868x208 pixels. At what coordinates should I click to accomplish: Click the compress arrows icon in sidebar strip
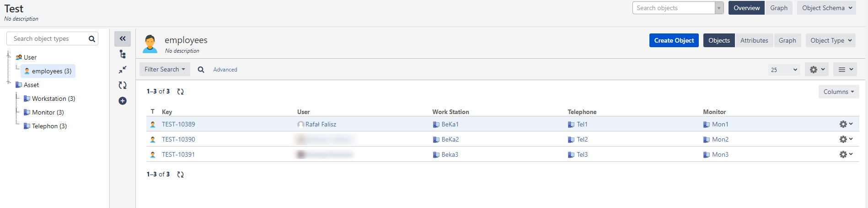(123, 70)
